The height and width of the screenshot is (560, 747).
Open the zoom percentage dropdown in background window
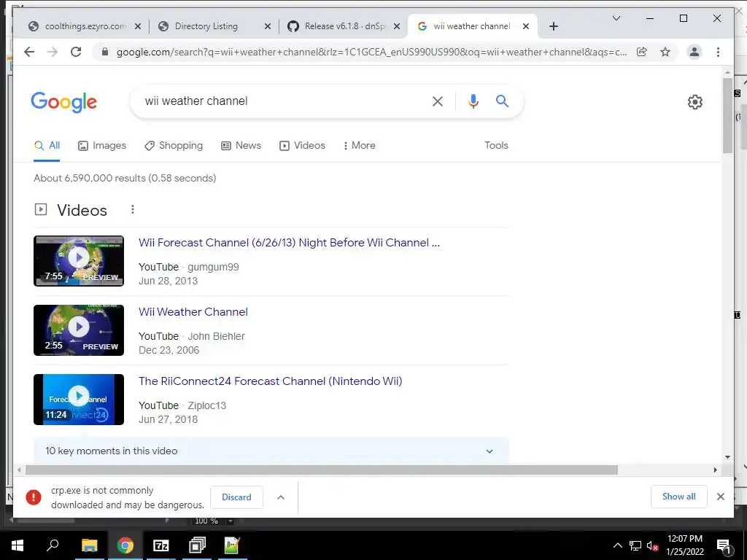point(230,521)
